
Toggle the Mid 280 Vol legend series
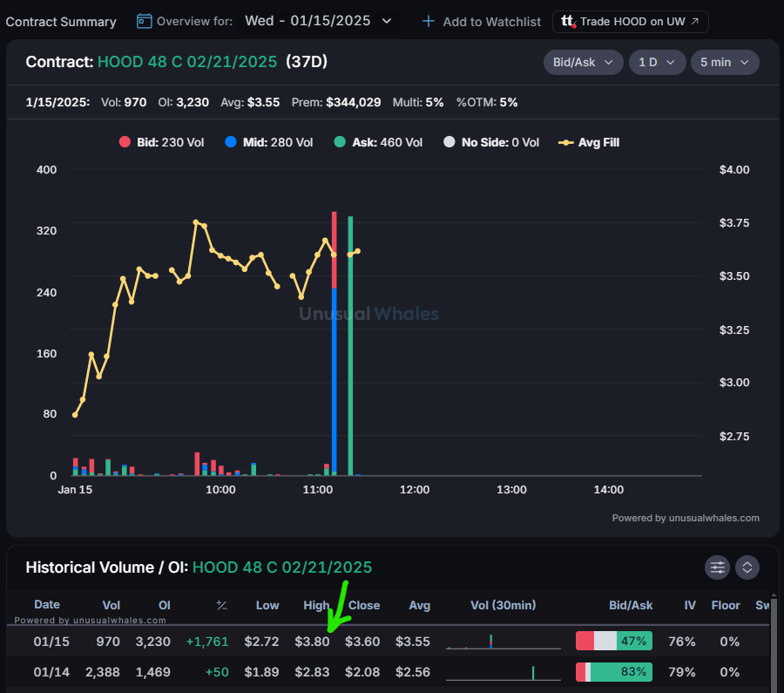tap(269, 142)
